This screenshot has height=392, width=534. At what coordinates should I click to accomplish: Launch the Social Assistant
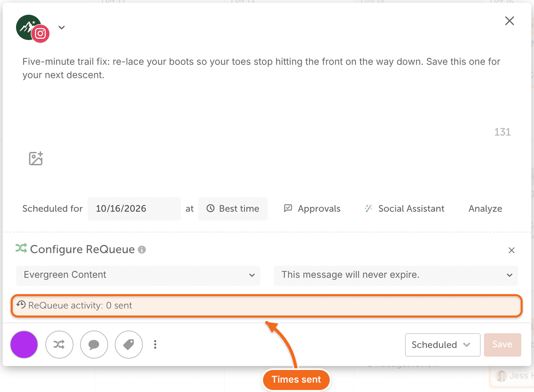tap(404, 209)
